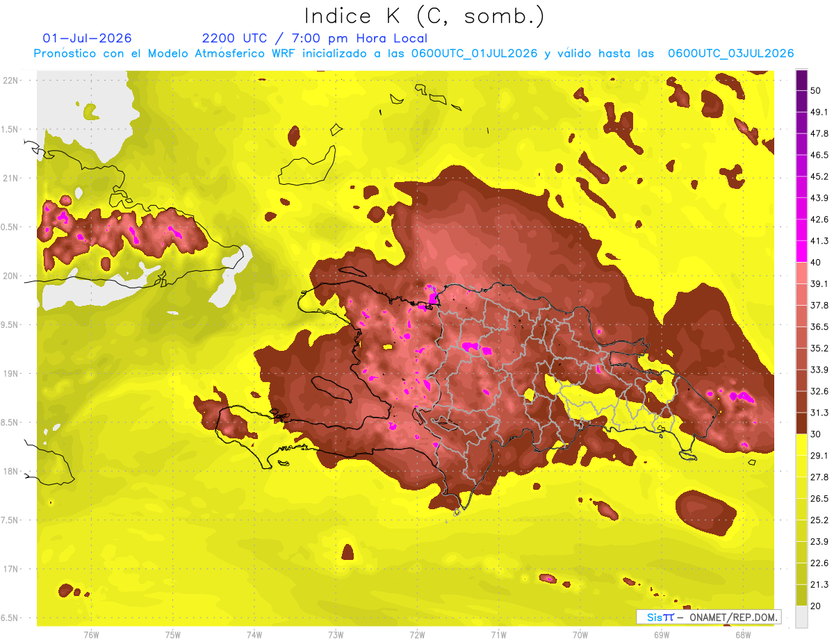Click the 19N latitude label

pos(10,373)
